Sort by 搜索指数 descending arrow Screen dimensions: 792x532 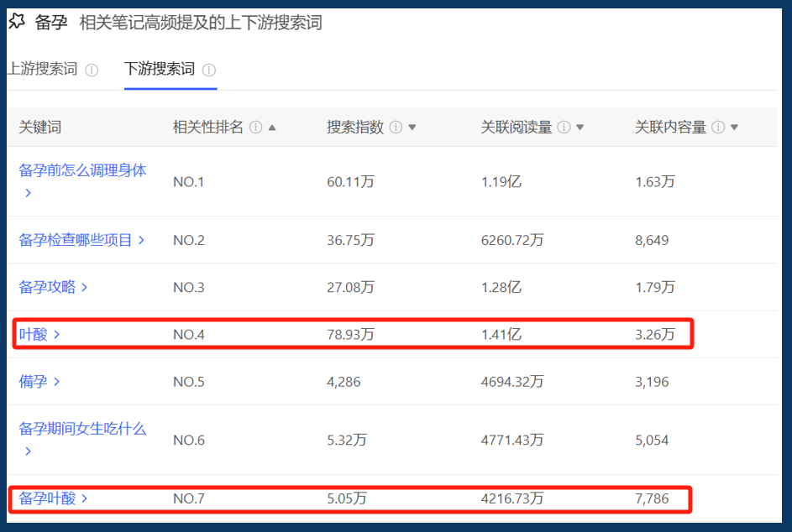pyautogui.click(x=412, y=128)
